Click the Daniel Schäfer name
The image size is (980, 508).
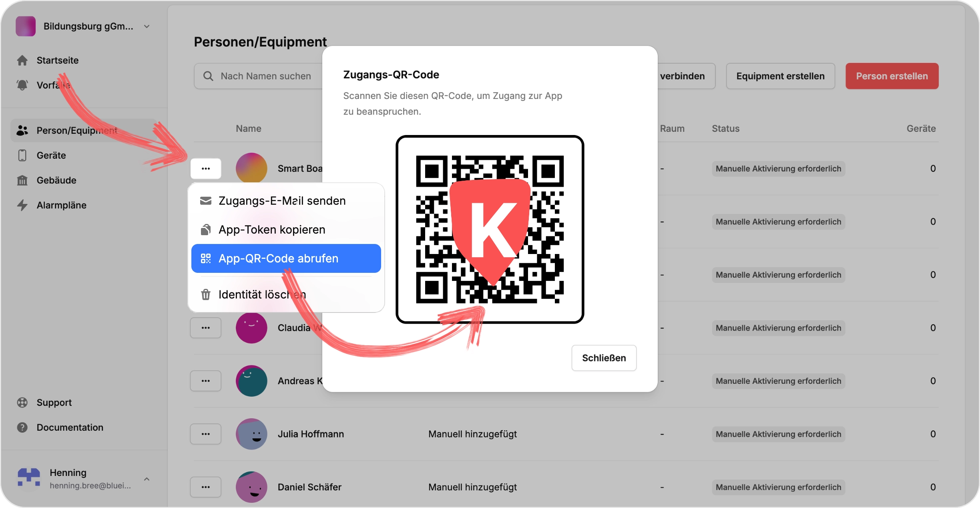pos(309,487)
